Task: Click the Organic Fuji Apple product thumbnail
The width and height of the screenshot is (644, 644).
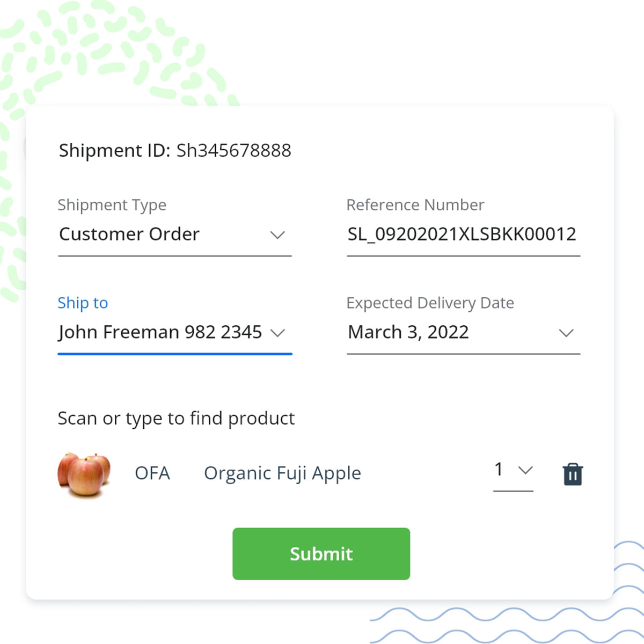Action: 84,474
